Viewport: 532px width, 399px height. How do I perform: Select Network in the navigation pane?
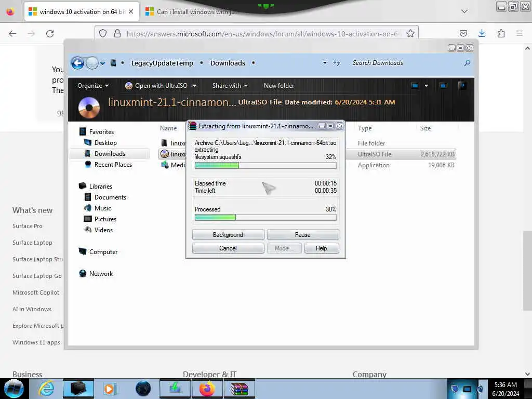(x=101, y=273)
